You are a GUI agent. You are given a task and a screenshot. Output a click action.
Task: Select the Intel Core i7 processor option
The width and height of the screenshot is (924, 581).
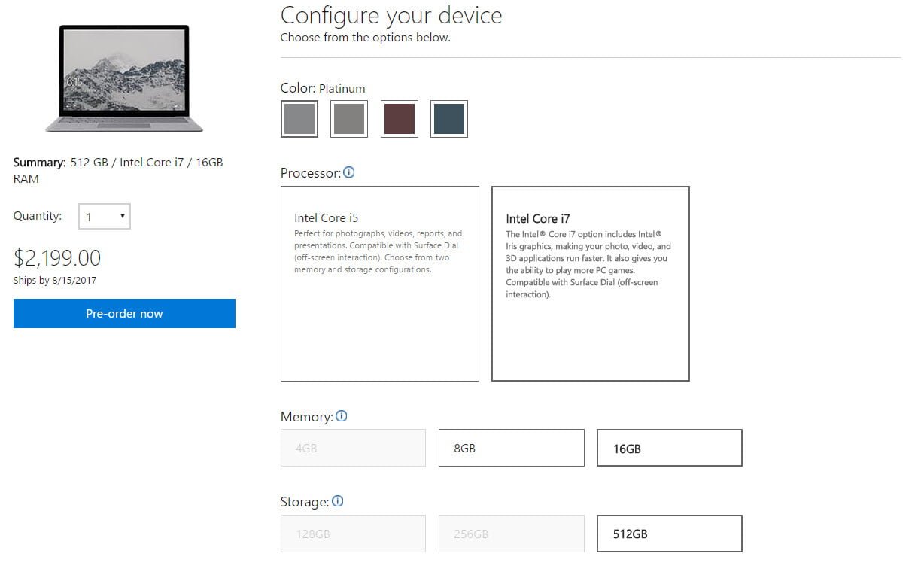click(x=591, y=284)
